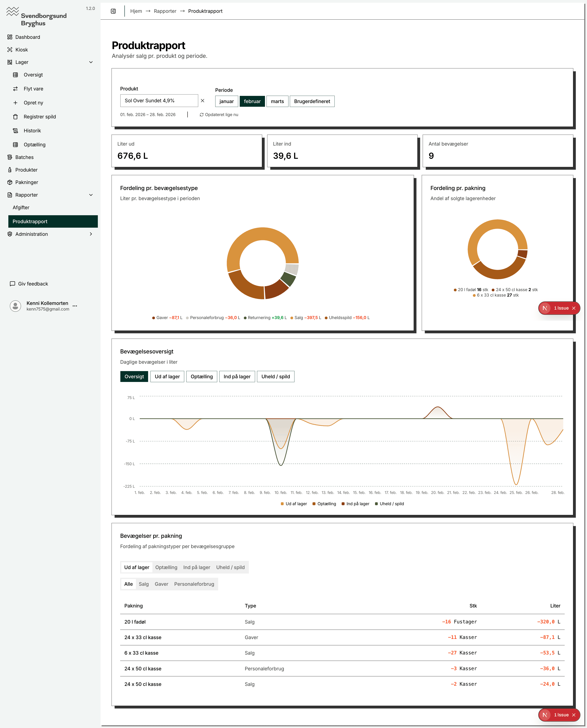587x728 pixels.
Task: Switch chart to Oversigt view
Action: click(134, 377)
